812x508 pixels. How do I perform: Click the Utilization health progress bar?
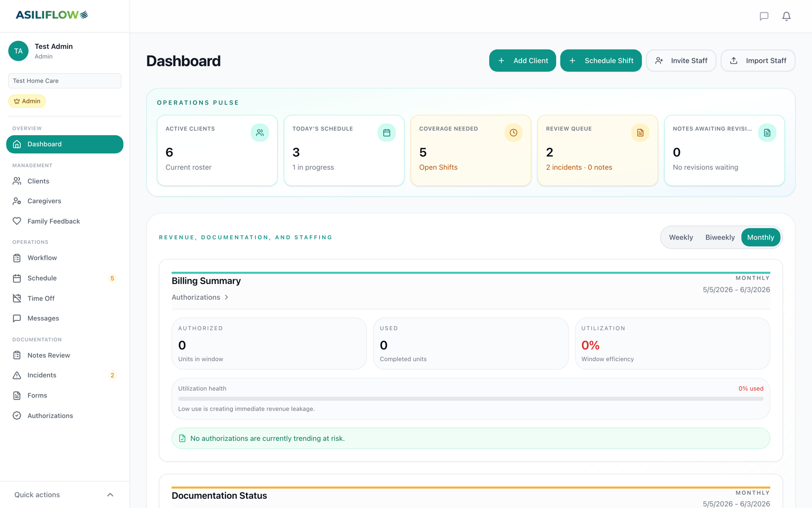click(470, 399)
